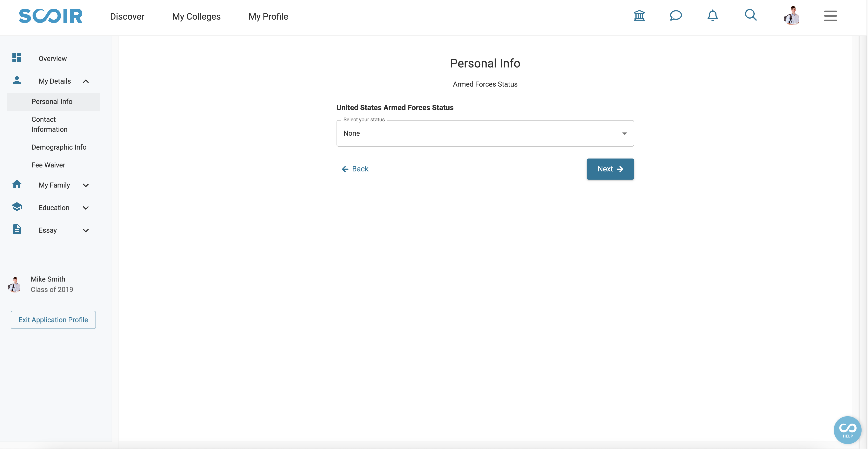This screenshot has width=868, height=449.
Task: Expand the Education section chevron
Action: pos(86,208)
